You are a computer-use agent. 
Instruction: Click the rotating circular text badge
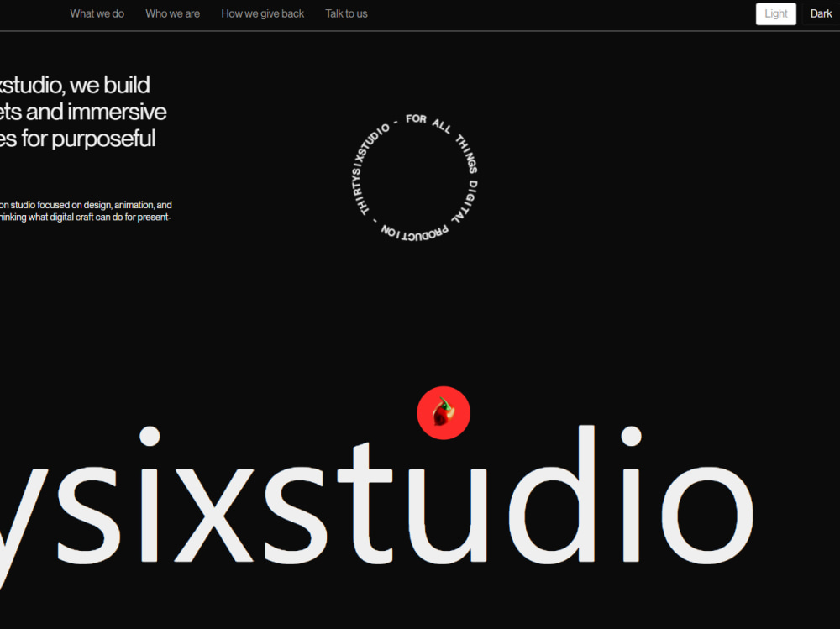point(415,177)
